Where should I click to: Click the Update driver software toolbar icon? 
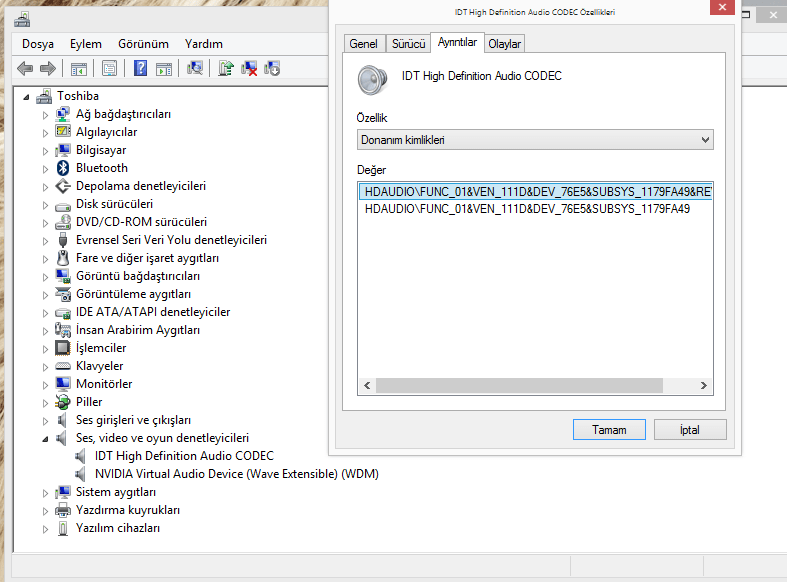pyautogui.click(x=226, y=68)
